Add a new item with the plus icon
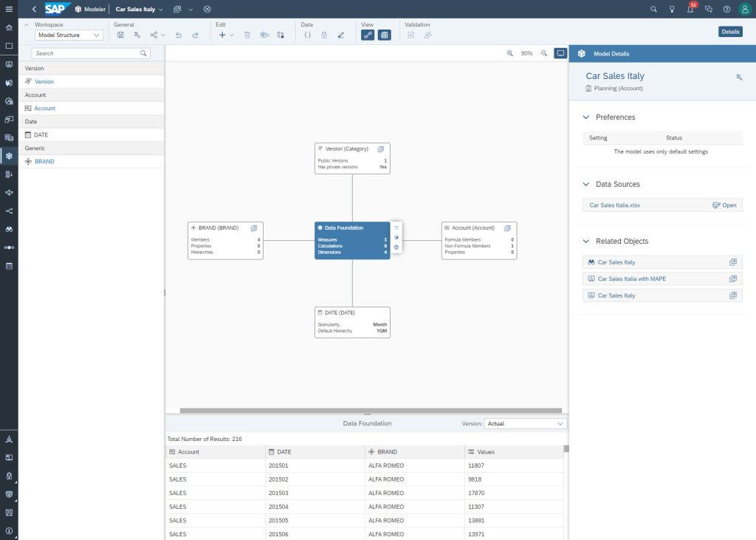The width and height of the screenshot is (756, 540). pos(222,35)
